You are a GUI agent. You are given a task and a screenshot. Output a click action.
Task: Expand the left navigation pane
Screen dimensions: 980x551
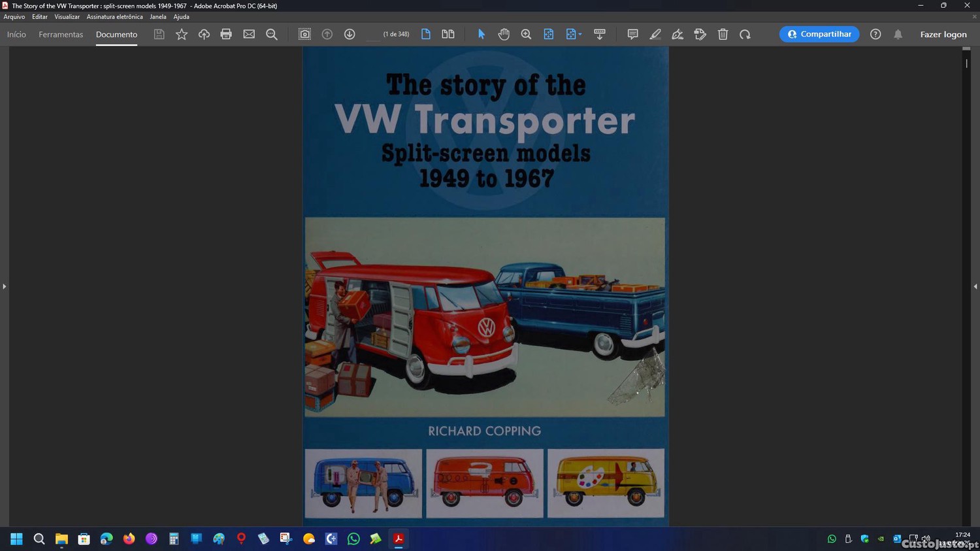tap(4, 286)
